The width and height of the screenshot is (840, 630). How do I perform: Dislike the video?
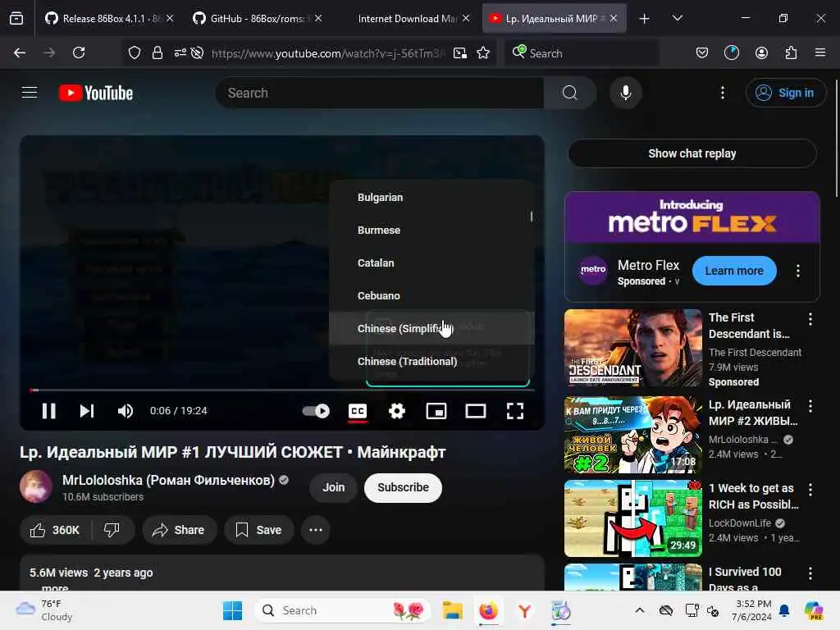point(112,530)
